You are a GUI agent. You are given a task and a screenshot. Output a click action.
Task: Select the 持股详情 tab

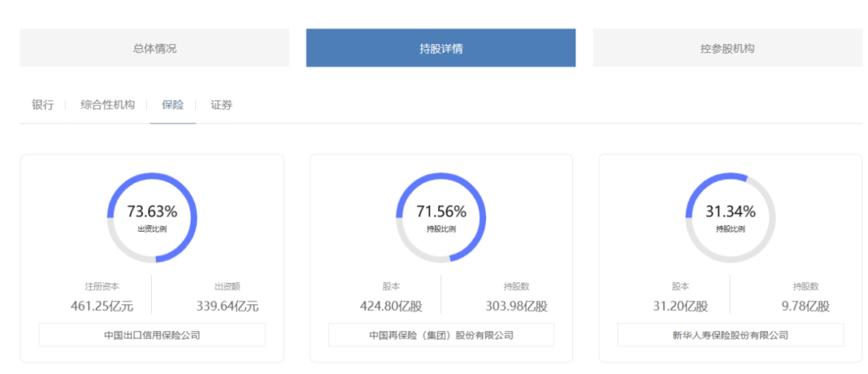point(440,48)
